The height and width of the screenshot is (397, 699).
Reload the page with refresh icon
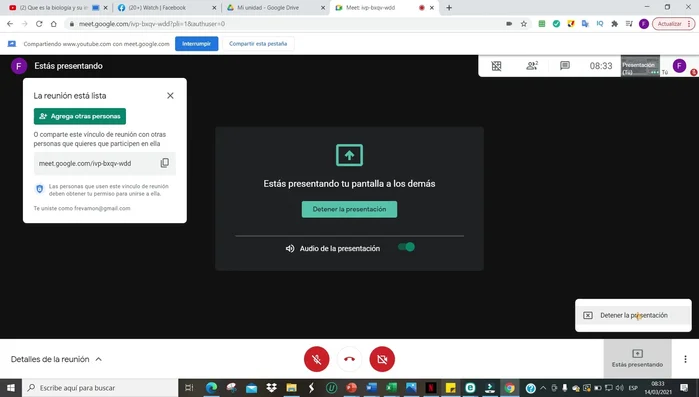(x=39, y=24)
